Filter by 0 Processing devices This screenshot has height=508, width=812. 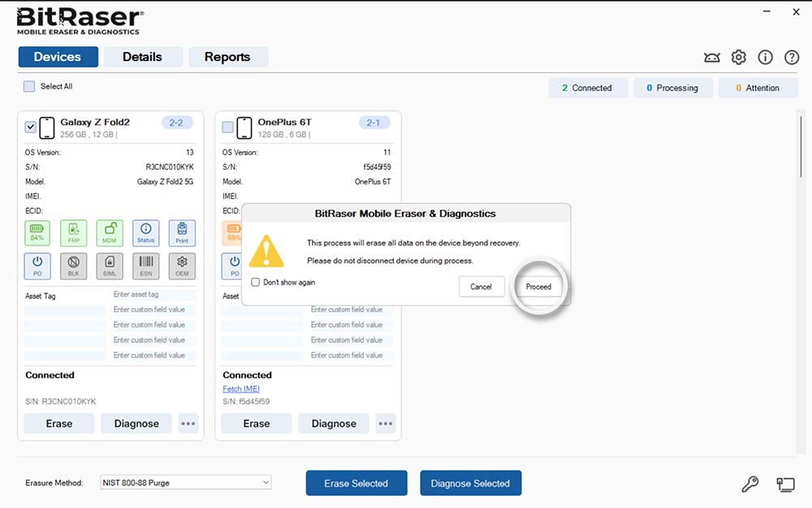pos(672,88)
